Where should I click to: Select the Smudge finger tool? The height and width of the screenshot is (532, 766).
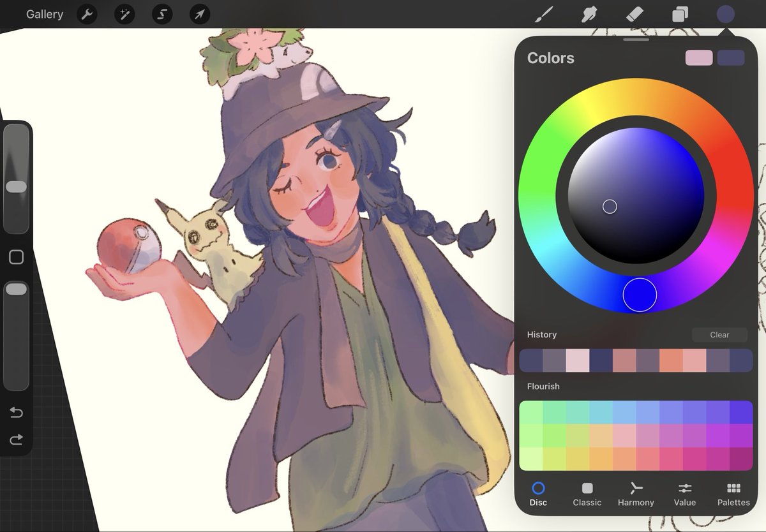589,14
